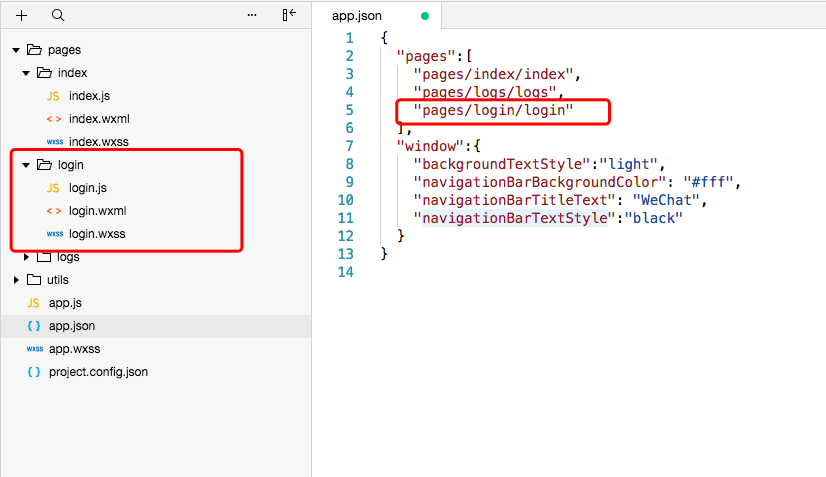Select the pages folder icon

pos(34,50)
